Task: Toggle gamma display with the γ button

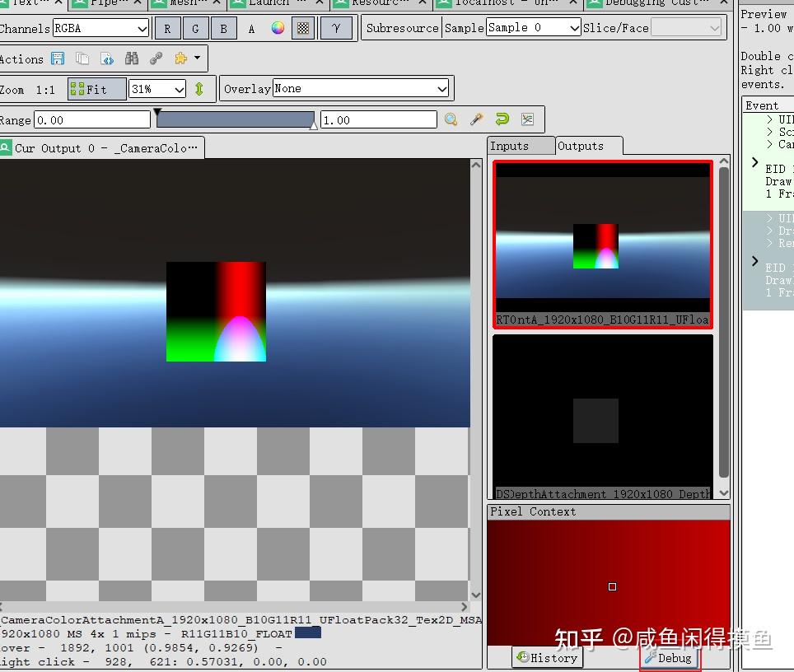Action: click(337, 27)
